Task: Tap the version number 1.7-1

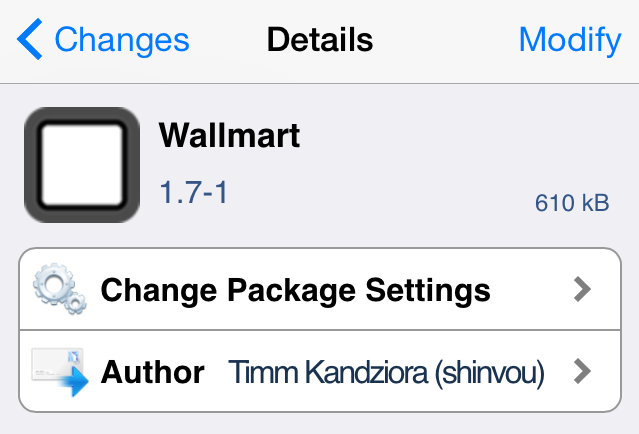Action: [x=194, y=191]
